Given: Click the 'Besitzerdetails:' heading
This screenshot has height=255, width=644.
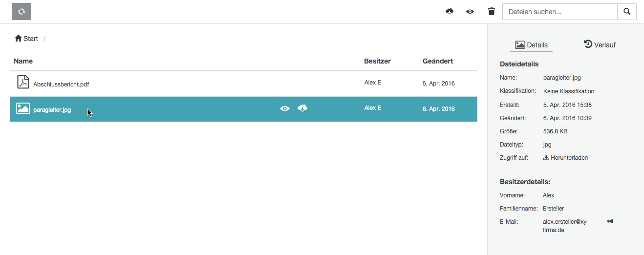Looking at the screenshot, I should [525, 182].
